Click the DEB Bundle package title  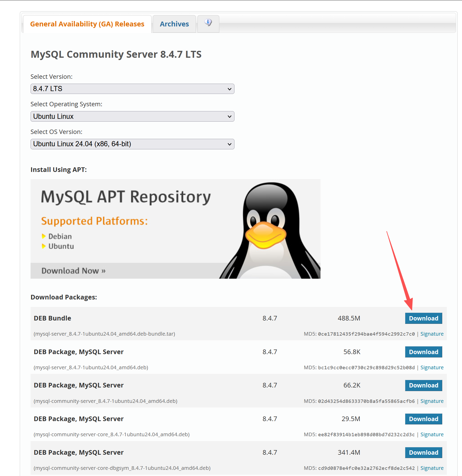pos(52,318)
